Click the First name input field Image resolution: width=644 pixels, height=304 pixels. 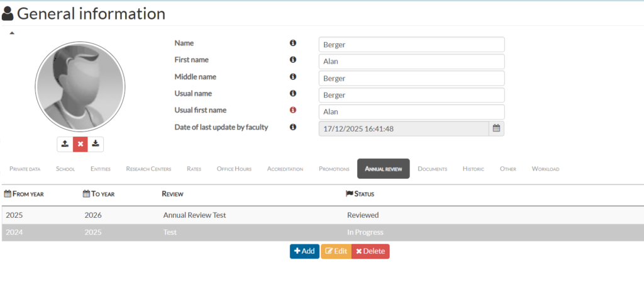click(411, 62)
